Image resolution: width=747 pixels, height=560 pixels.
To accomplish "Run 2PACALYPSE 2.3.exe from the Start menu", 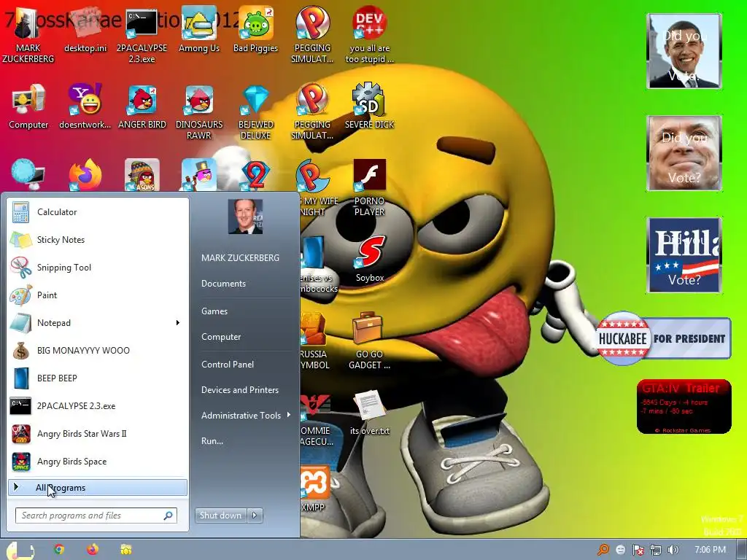I will [98, 405].
